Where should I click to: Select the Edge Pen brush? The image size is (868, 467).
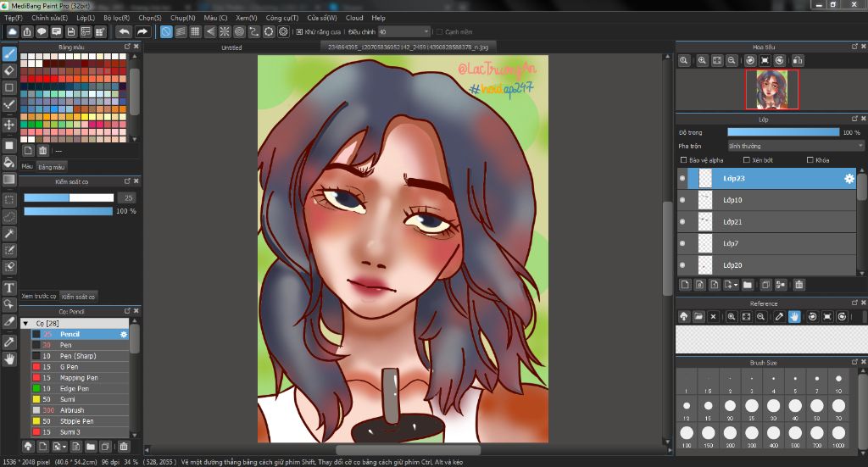(80, 388)
